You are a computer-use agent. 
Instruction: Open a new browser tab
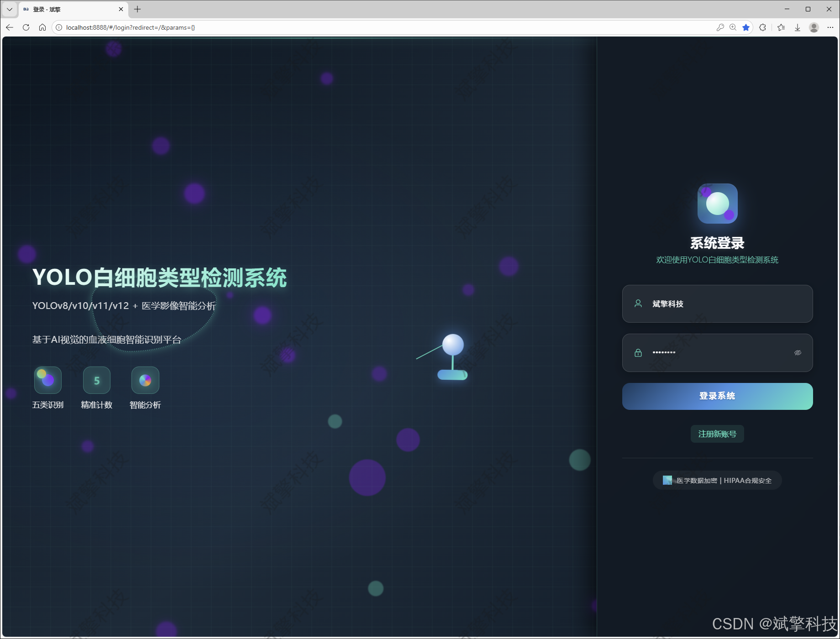[x=137, y=9]
